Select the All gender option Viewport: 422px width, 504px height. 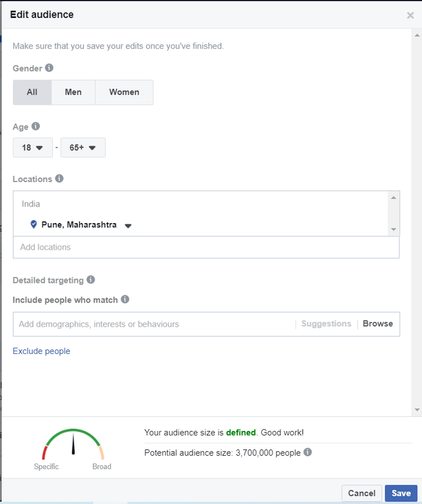(x=32, y=92)
